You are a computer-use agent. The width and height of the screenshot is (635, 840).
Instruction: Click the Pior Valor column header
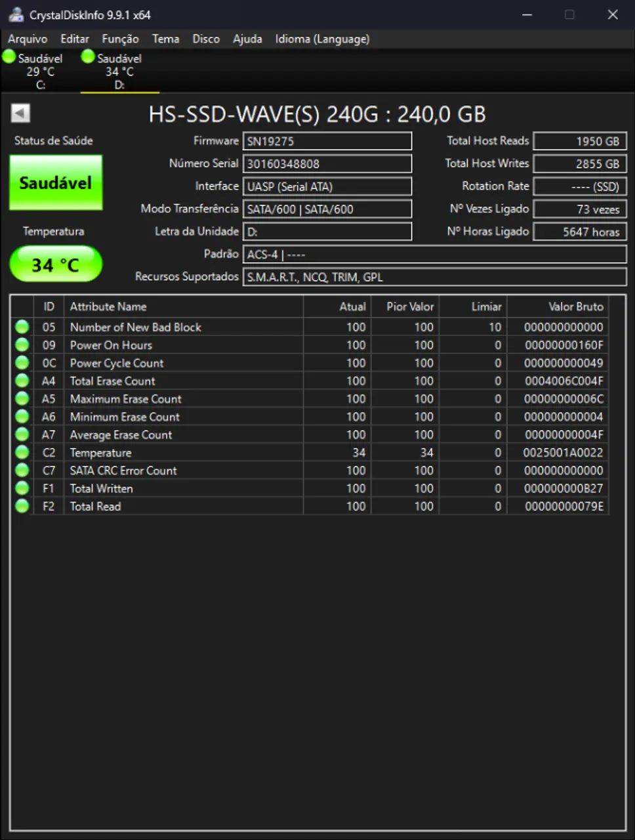coord(405,306)
